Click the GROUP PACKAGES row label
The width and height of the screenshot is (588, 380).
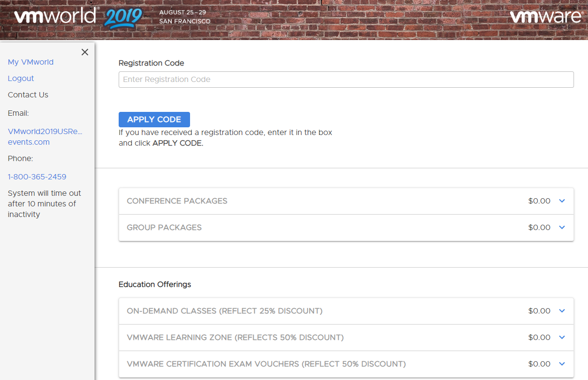tap(164, 228)
